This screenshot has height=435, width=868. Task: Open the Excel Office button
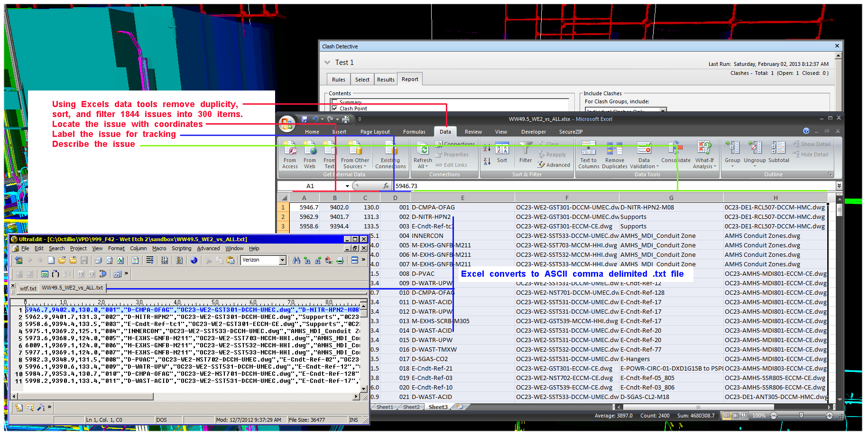(287, 124)
